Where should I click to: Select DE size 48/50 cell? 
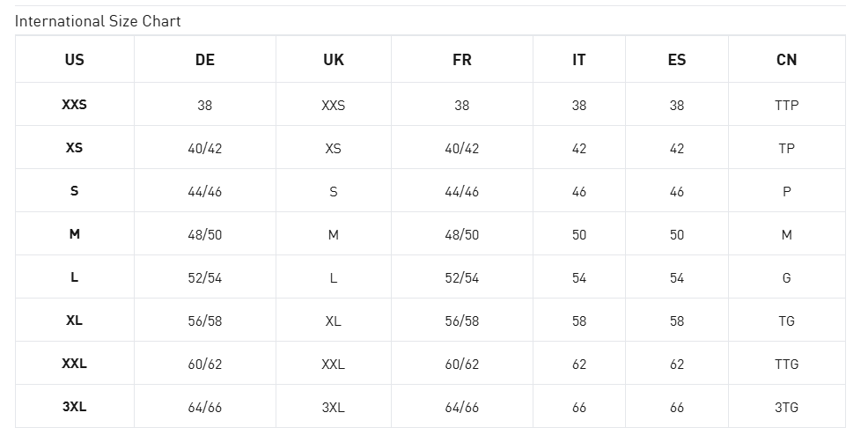[x=205, y=234]
